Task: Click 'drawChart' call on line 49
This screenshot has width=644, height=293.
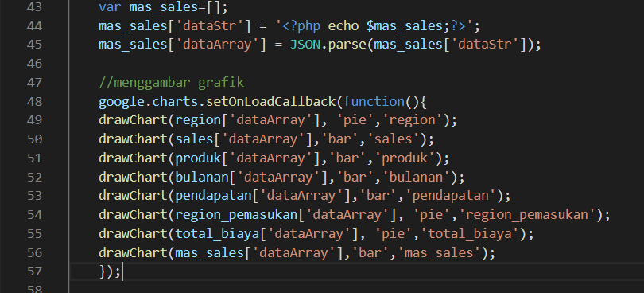Action: tap(133, 119)
